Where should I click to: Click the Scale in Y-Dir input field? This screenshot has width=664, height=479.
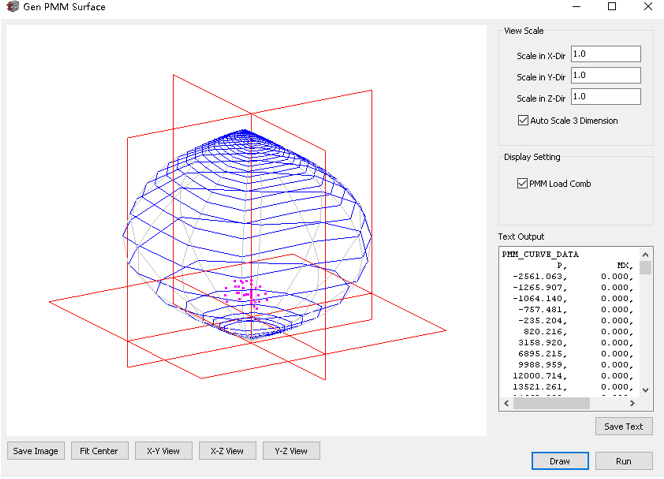point(606,75)
